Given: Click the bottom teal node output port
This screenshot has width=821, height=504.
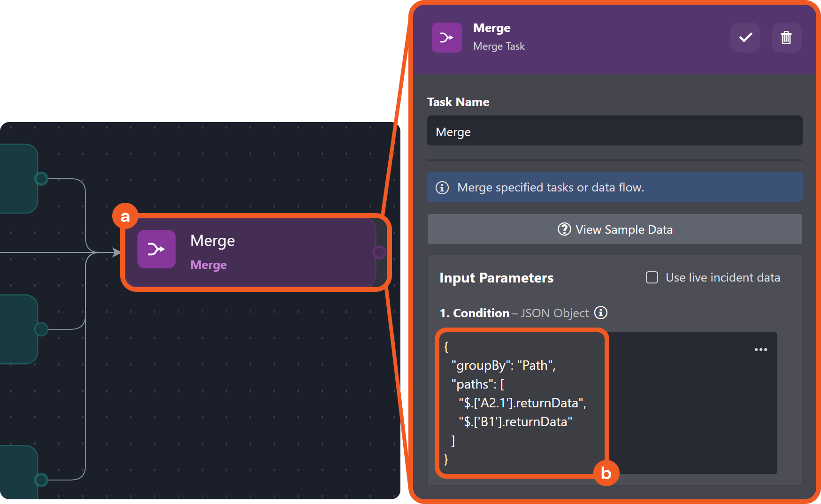Looking at the screenshot, I should [41, 480].
